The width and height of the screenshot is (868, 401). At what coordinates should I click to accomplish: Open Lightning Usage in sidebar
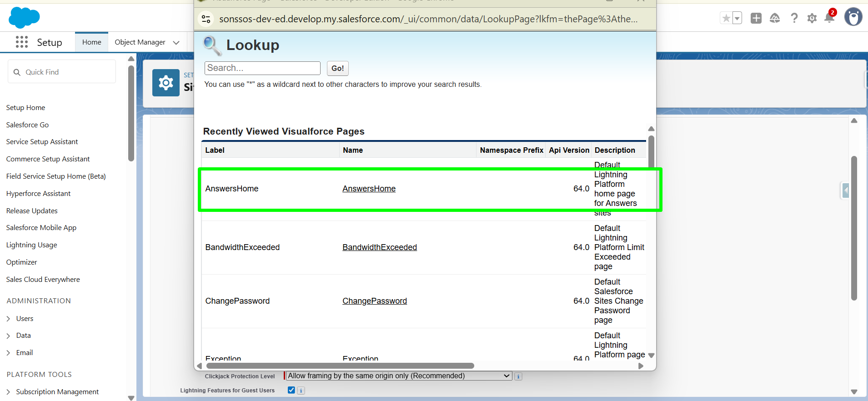coord(31,245)
